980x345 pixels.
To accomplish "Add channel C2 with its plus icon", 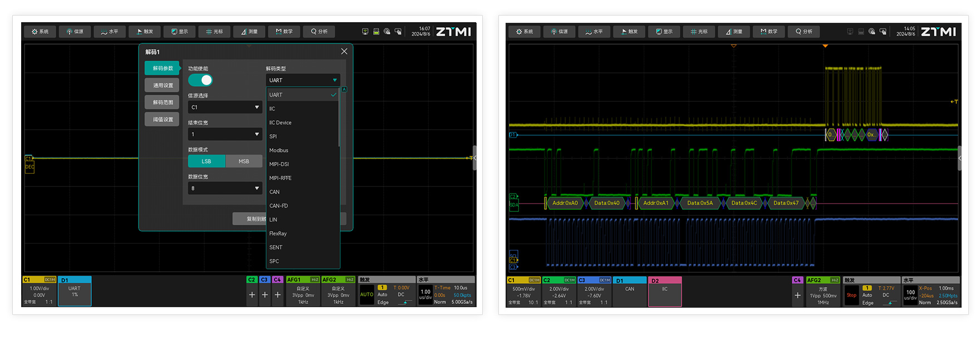I will click(x=252, y=295).
